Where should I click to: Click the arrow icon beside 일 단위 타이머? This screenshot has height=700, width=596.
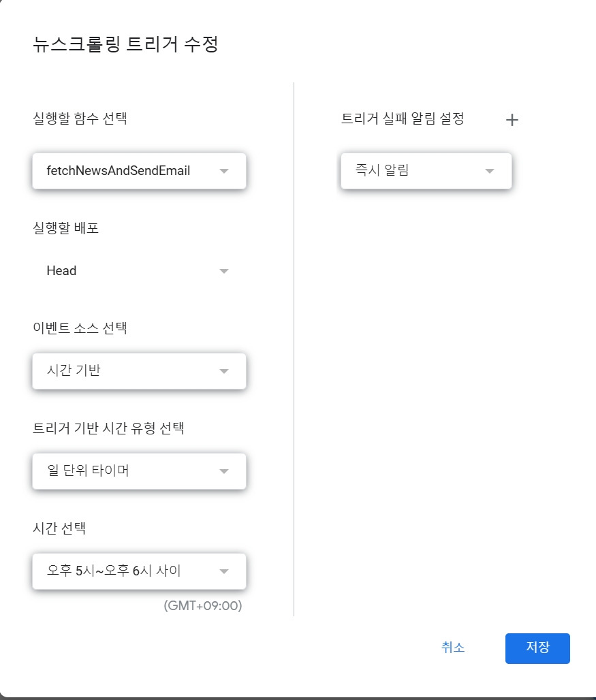(224, 471)
